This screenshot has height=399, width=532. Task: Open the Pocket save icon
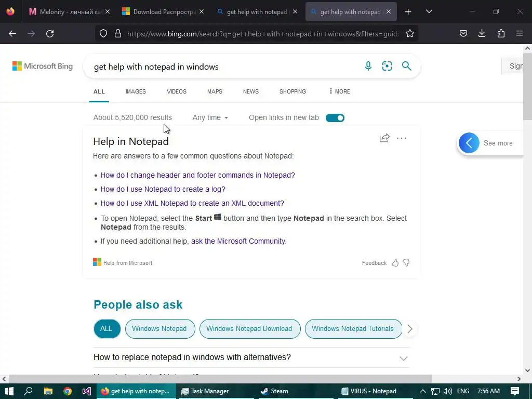point(463,33)
